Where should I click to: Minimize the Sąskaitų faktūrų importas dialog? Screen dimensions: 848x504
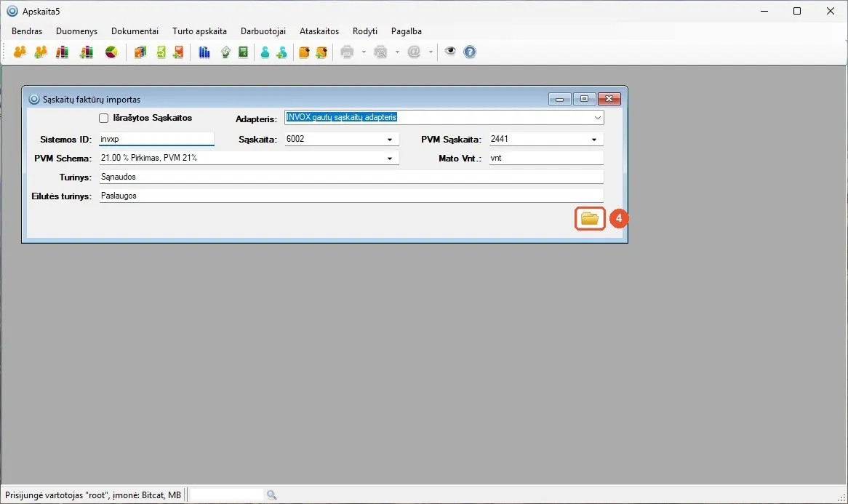(x=560, y=99)
